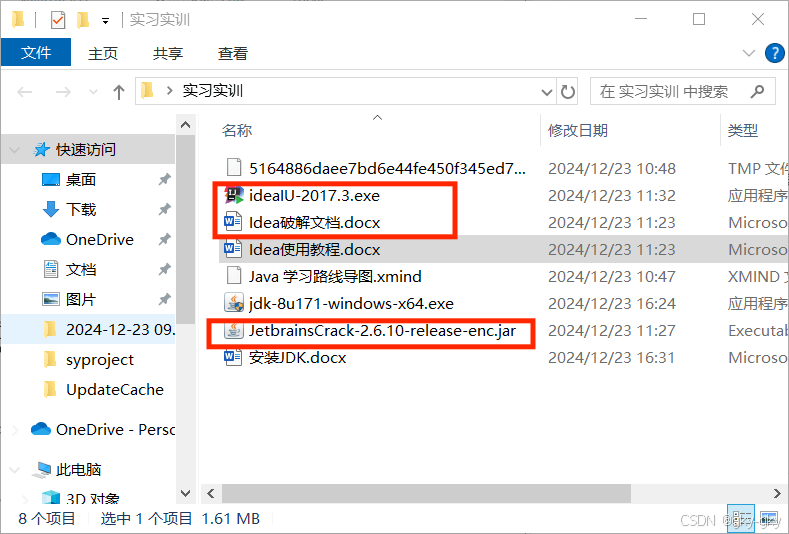Click the idealU-2017.3.exe application icon
The width and height of the screenshot is (789, 534).
coord(233,195)
